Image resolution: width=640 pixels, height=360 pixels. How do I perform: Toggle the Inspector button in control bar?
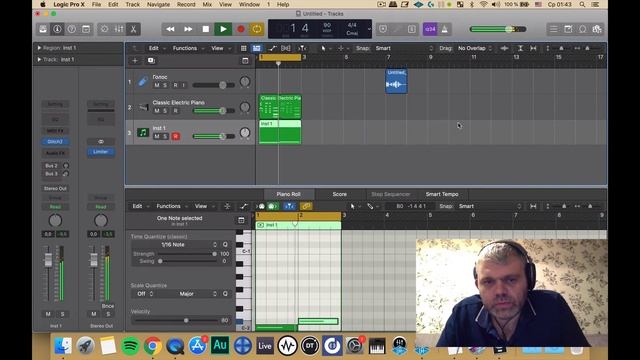tap(57, 29)
